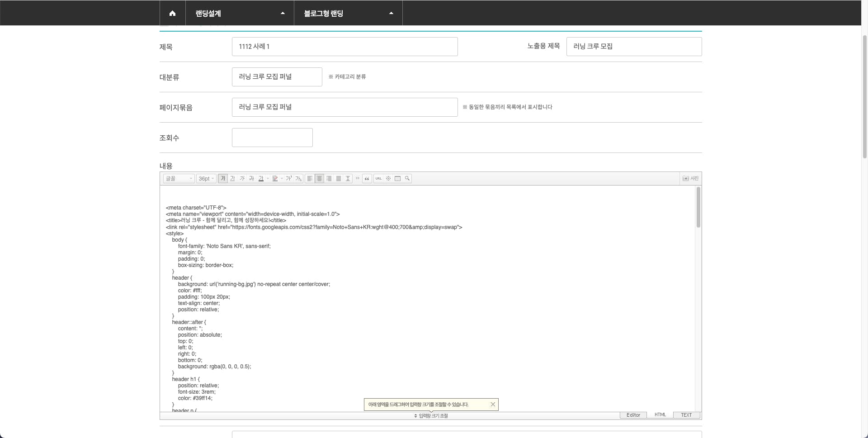Apply subscript formatting
Screen dimensions: 868x438
[298, 179]
